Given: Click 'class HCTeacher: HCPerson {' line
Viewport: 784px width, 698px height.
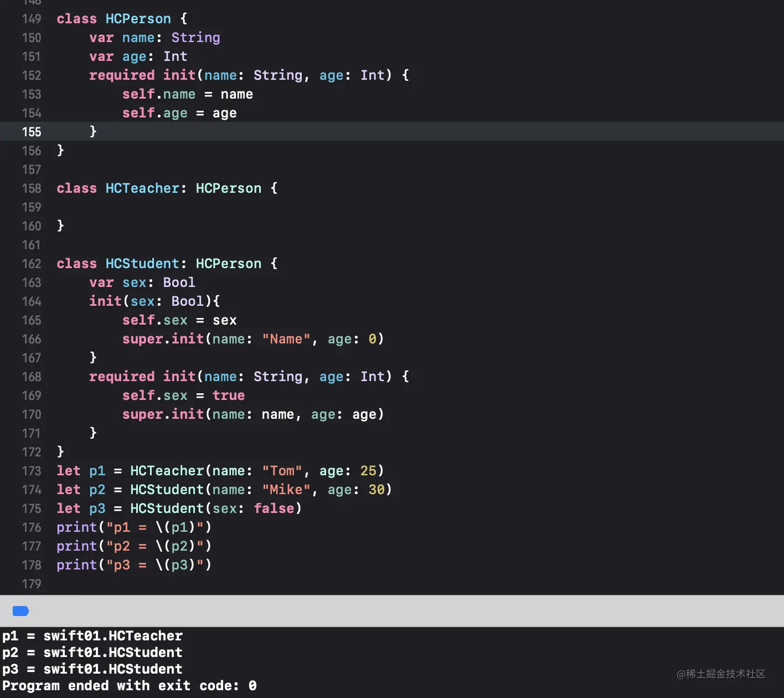Looking at the screenshot, I should tap(167, 188).
